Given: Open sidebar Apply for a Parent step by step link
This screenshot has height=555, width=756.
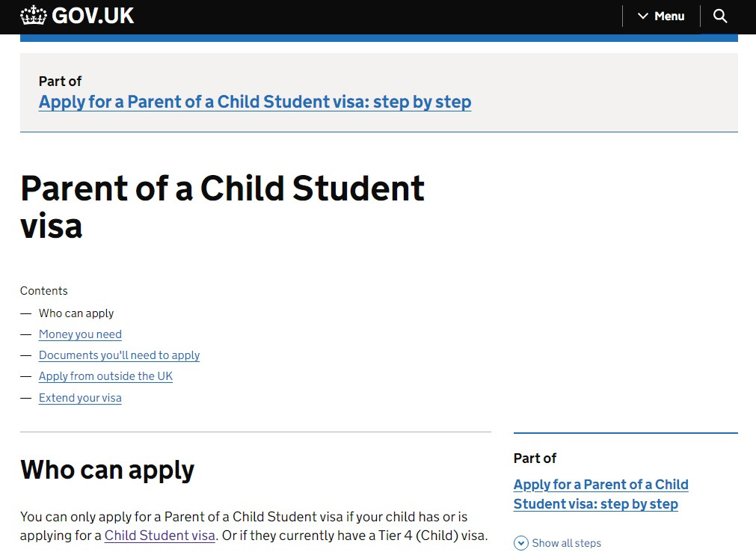Looking at the screenshot, I should (x=600, y=494).
